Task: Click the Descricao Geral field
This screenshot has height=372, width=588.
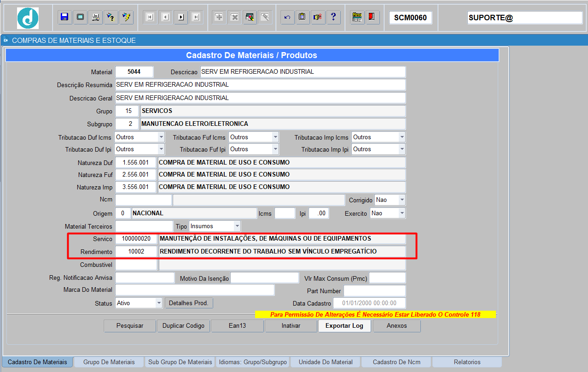Action: 260,98
